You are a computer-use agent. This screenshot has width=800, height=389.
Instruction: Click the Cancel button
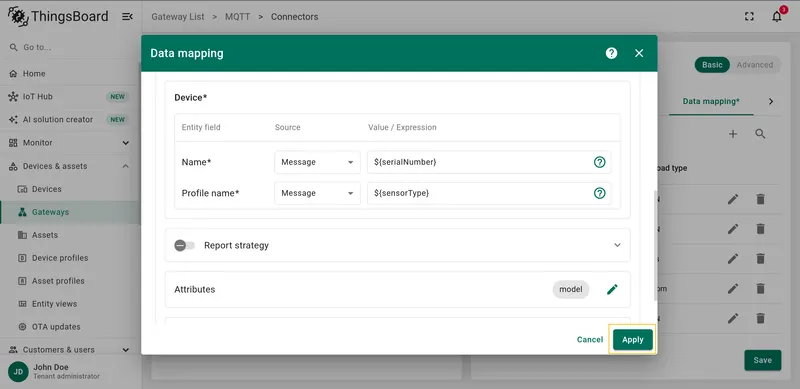coord(590,339)
